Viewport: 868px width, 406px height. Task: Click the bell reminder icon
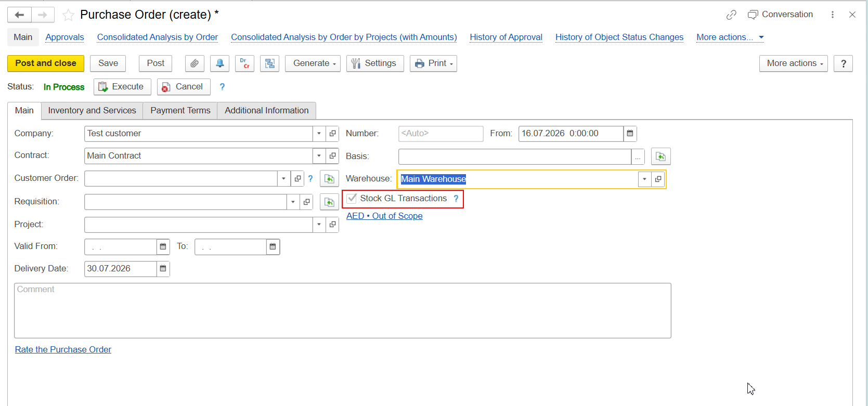pyautogui.click(x=220, y=63)
